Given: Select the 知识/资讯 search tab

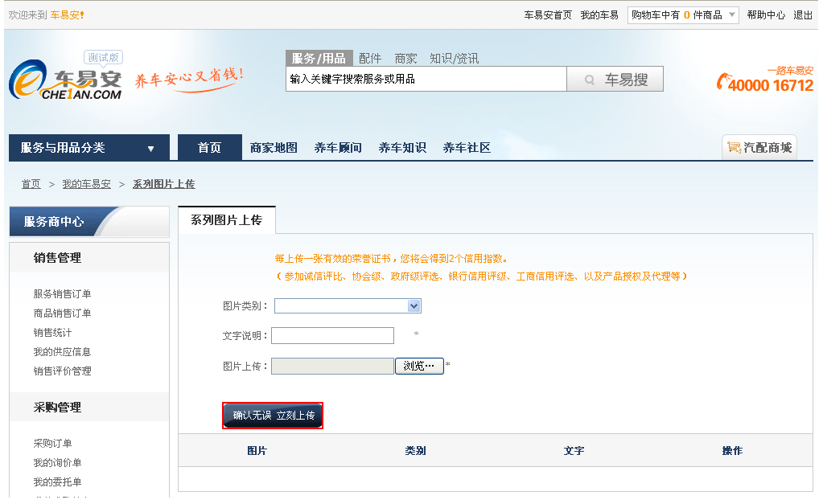Looking at the screenshot, I should (454, 58).
